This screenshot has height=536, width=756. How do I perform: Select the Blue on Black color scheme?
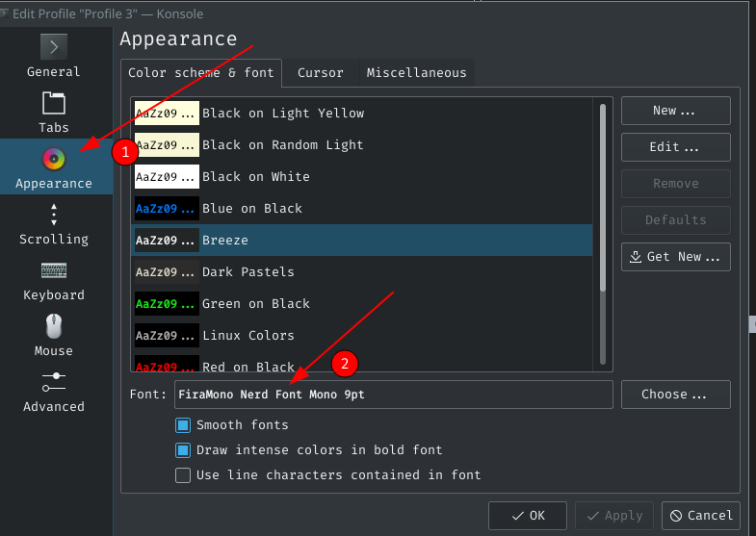[252, 209]
